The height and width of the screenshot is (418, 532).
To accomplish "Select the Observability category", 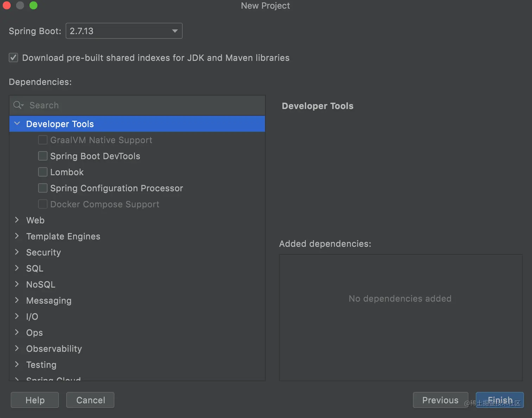I will (54, 349).
